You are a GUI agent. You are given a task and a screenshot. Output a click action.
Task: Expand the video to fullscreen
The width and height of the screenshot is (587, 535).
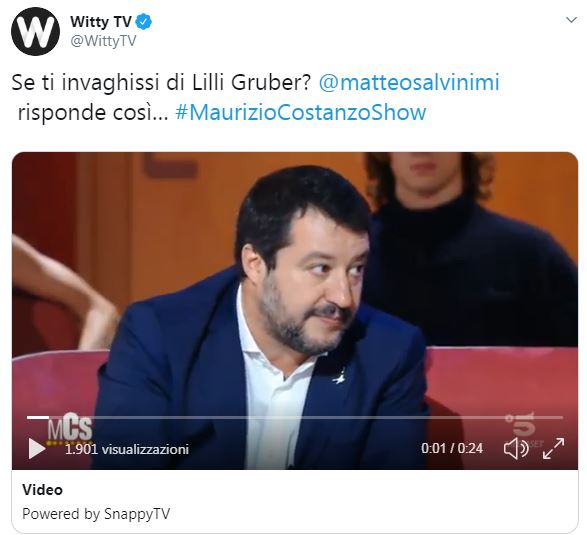point(553,448)
